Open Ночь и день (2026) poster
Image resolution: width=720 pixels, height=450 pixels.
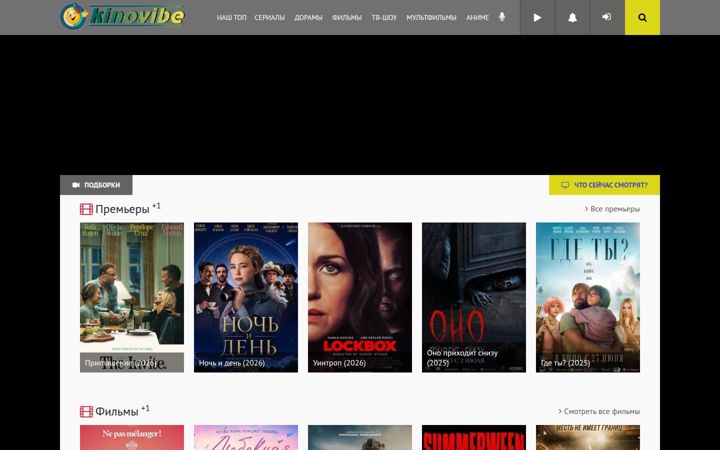coord(246,298)
